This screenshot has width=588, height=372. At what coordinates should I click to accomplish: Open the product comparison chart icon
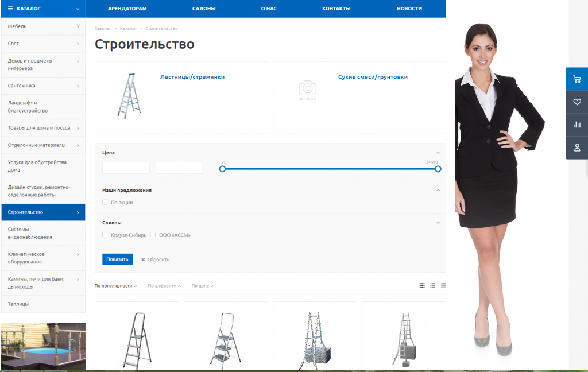point(577,125)
